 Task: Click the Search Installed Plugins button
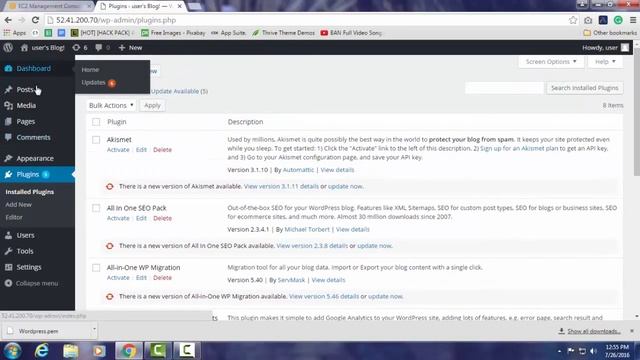coord(584,88)
